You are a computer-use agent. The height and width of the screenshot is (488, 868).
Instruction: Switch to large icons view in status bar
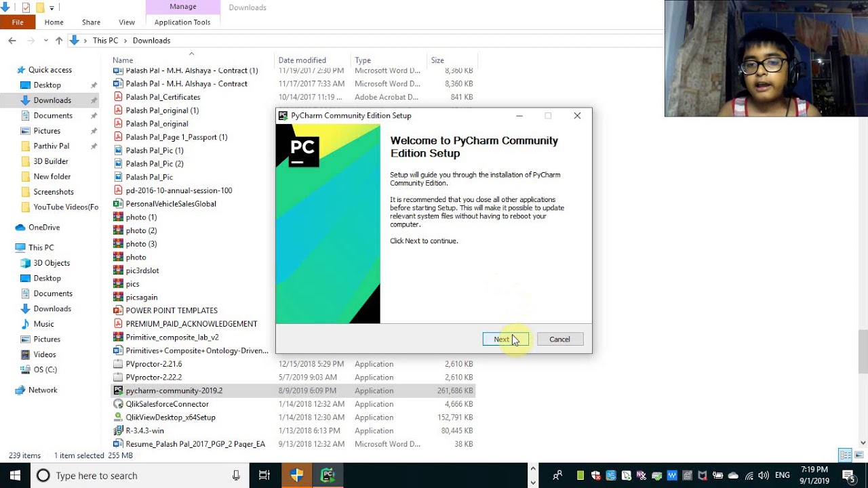[859, 455]
